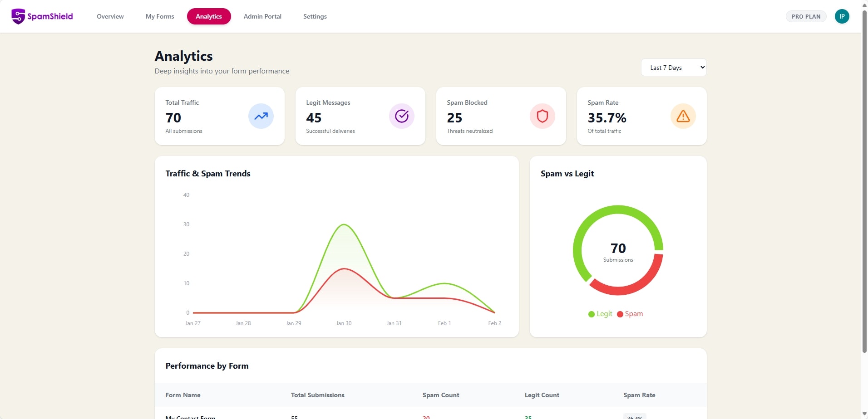Screen dimensions: 868x419
Task: Click the trending arrow icon on Total Traffic card
Action: coord(261,116)
